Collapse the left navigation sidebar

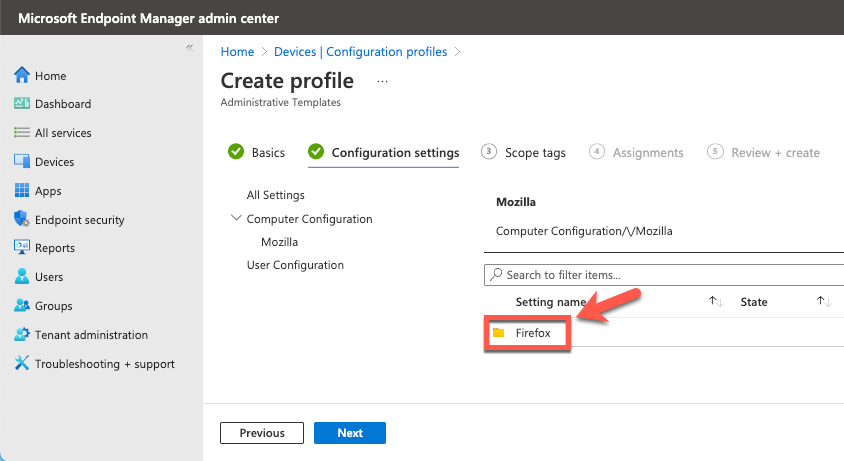(189, 47)
